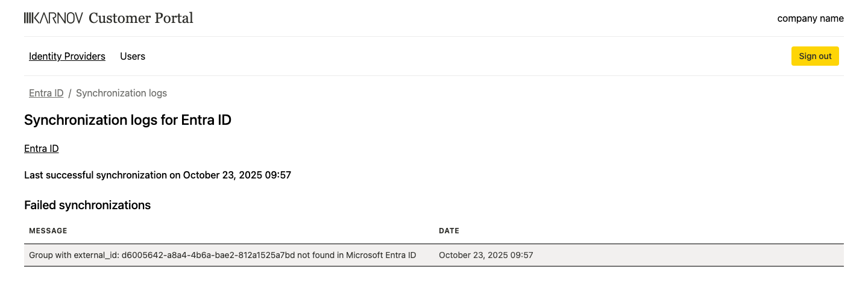The image size is (868, 290).
Task: Click the "Failed synchronizations" section heading
Action: pos(87,205)
